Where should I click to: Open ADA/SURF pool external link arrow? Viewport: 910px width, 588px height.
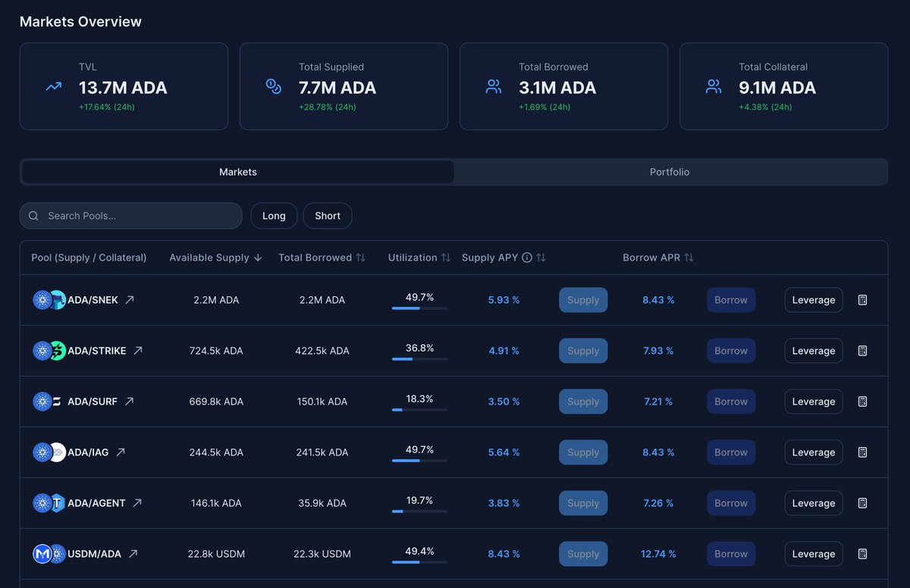click(x=129, y=402)
